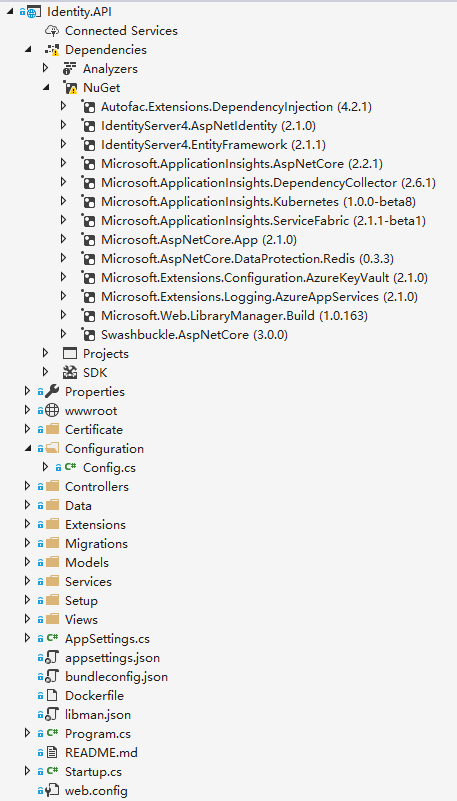Click the Properties wrench icon
The image size is (457, 801).
click(52, 392)
